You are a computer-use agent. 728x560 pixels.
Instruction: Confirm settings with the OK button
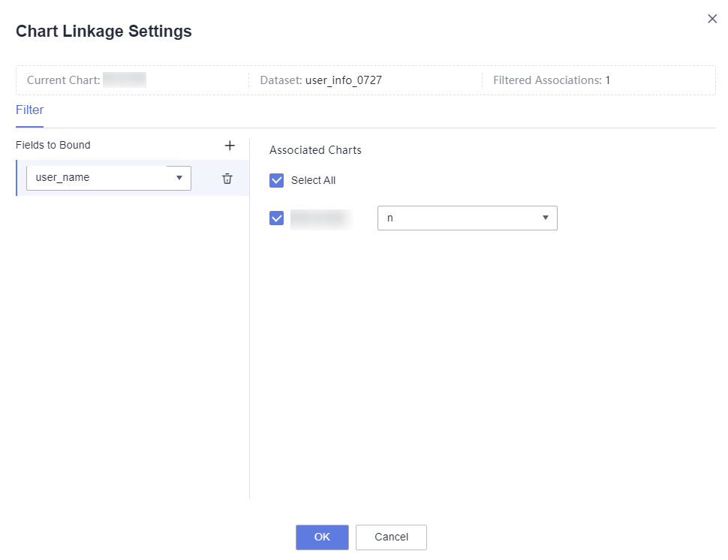point(322,537)
